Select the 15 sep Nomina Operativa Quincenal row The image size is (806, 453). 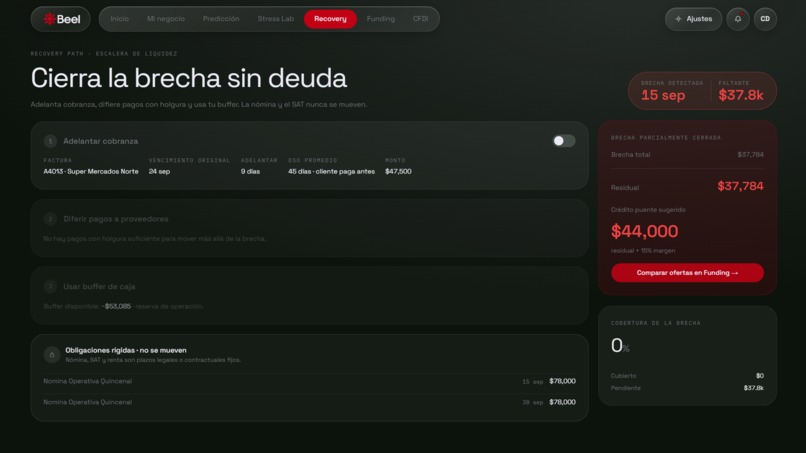(x=309, y=382)
